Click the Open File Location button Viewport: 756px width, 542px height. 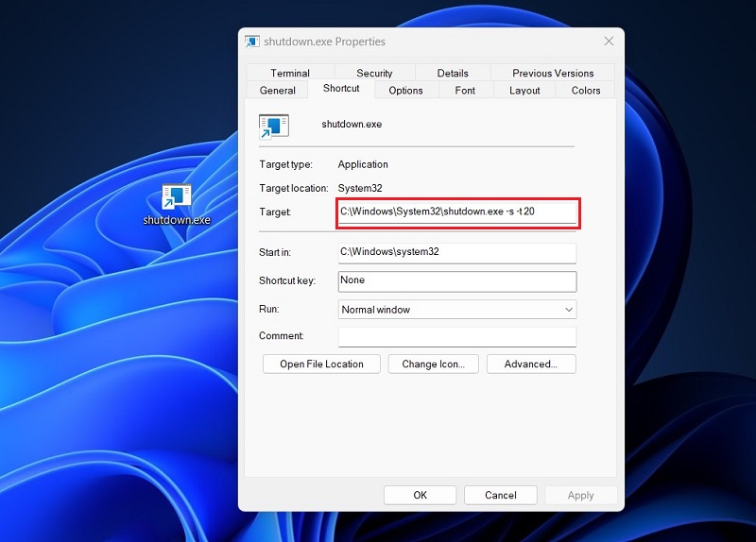tap(321, 364)
